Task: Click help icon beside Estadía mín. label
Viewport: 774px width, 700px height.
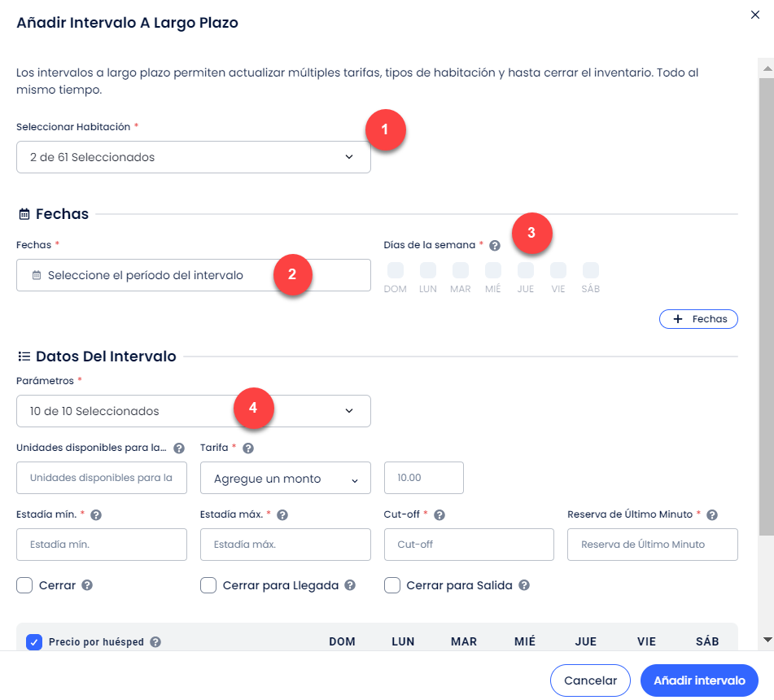Action: (95, 514)
